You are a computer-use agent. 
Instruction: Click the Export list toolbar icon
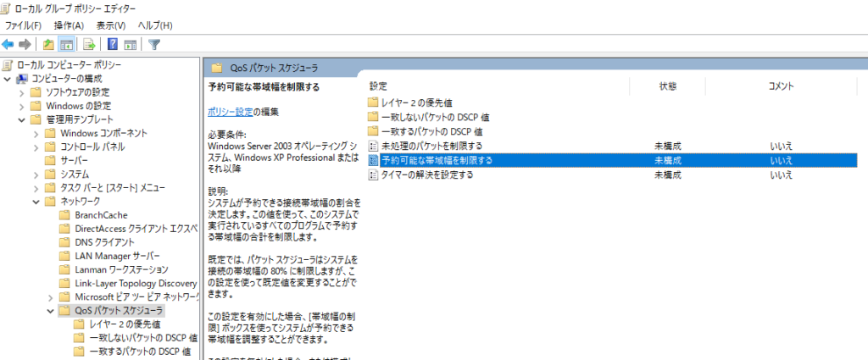tap(89, 44)
